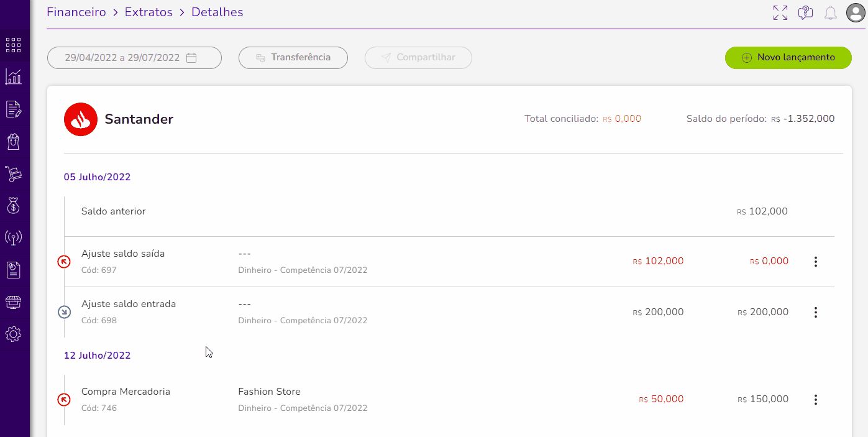
Task: Open the apps grid icon in sidebar
Action: coord(13,45)
